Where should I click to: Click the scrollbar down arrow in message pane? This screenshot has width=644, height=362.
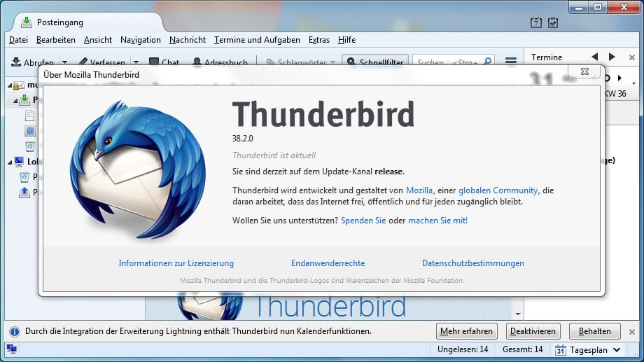click(518, 314)
